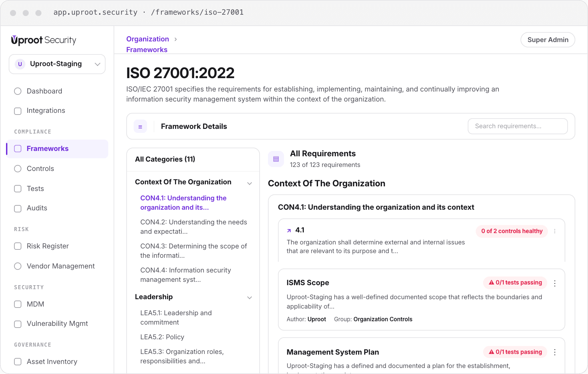Click the All Requirements purple icon
The width and height of the screenshot is (588, 374).
276,159
